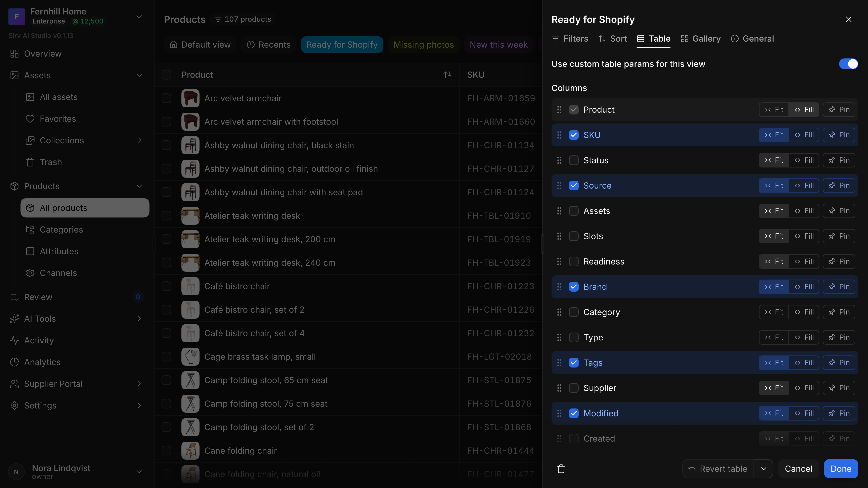Click Arc velvet armchair thumbnail
Screen dimensions: 868x488
click(x=190, y=98)
